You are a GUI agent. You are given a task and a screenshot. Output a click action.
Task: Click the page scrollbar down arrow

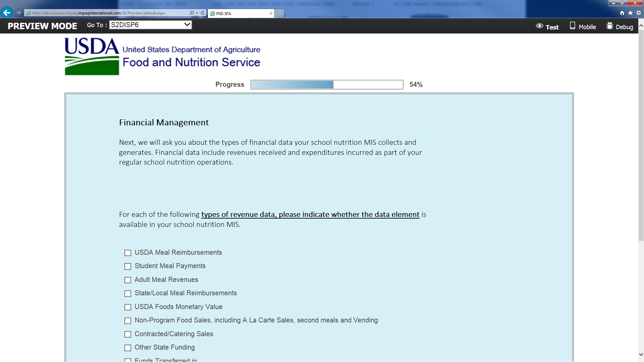pos(641,354)
